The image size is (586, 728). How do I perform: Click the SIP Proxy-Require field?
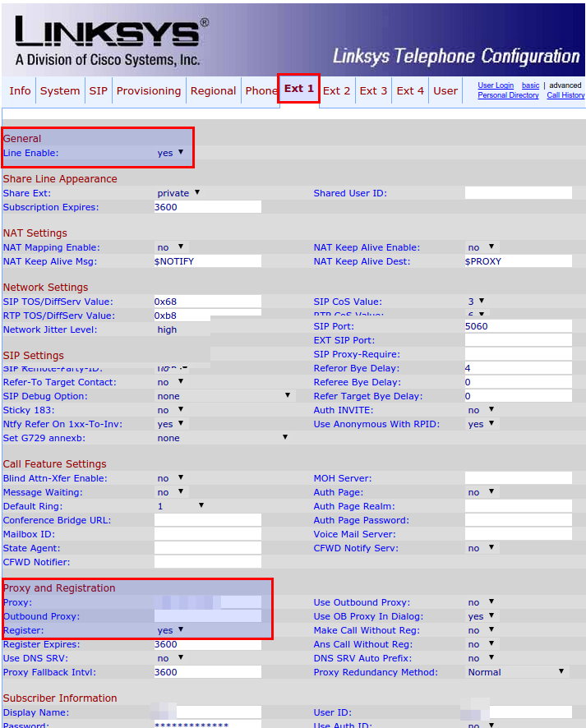[519, 354]
